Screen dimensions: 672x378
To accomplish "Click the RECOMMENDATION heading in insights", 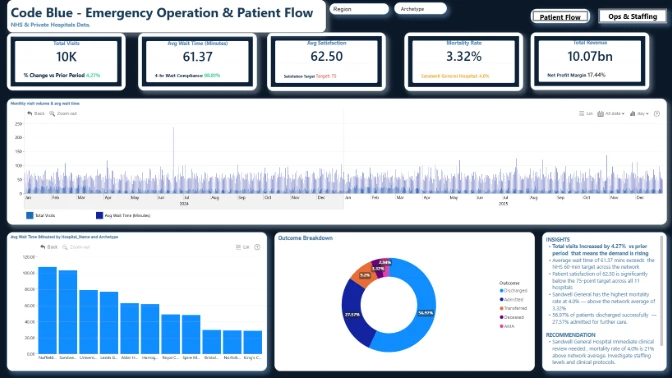I will 570,335.
